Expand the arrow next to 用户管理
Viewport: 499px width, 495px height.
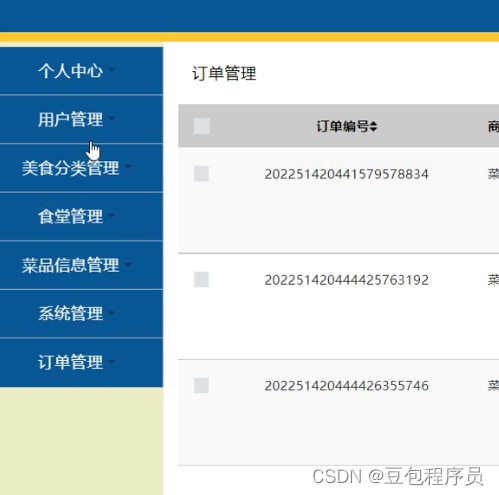(111, 118)
